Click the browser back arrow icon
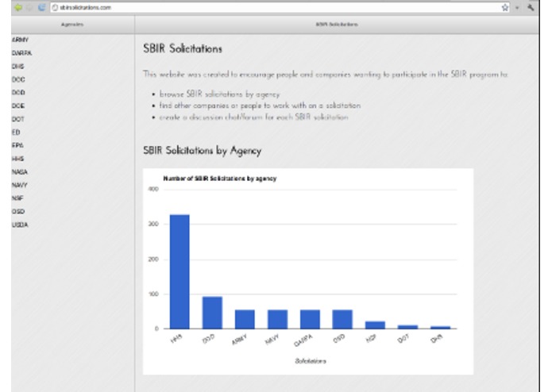The width and height of the screenshot is (552, 392). click(18, 7)
